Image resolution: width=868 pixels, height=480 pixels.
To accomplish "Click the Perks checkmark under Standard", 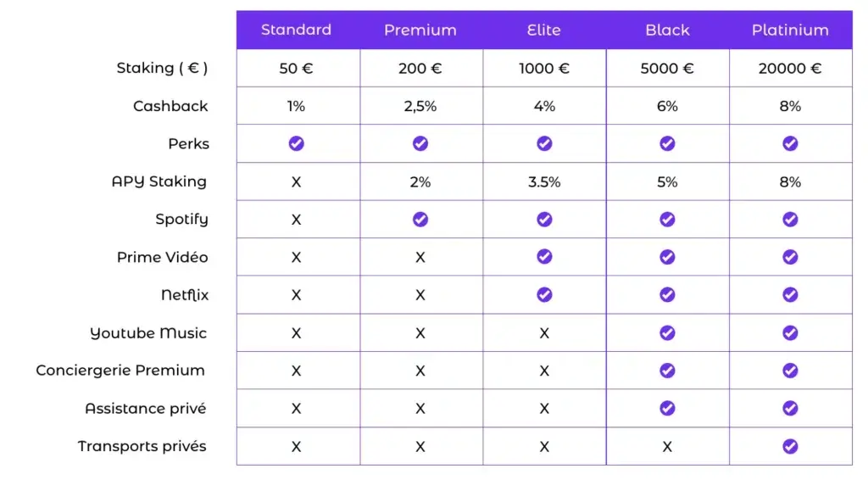I will point(296,143).
